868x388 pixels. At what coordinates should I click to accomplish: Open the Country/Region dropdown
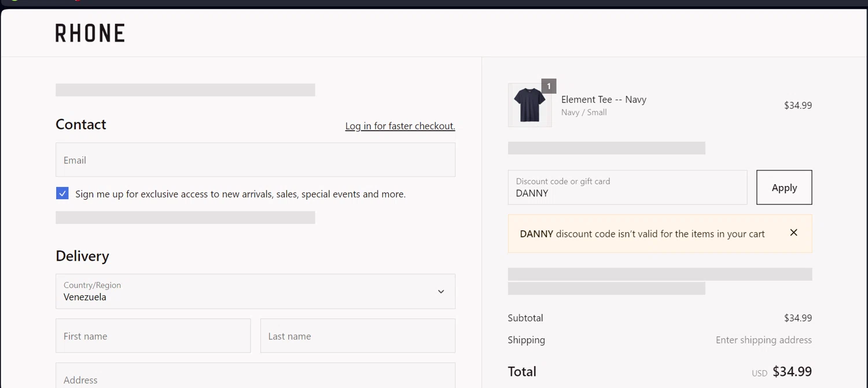point(255,291)
